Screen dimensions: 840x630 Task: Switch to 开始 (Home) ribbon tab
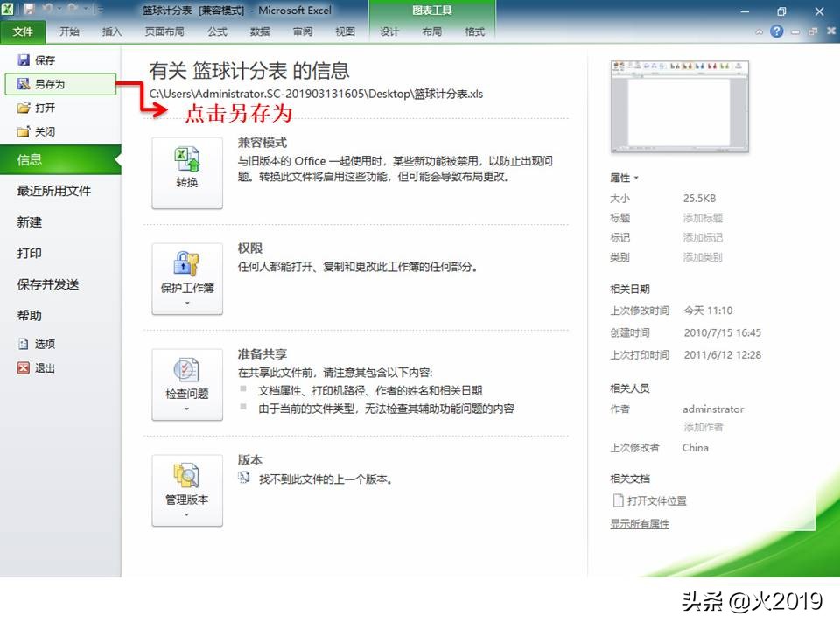[x=70, y=31]
